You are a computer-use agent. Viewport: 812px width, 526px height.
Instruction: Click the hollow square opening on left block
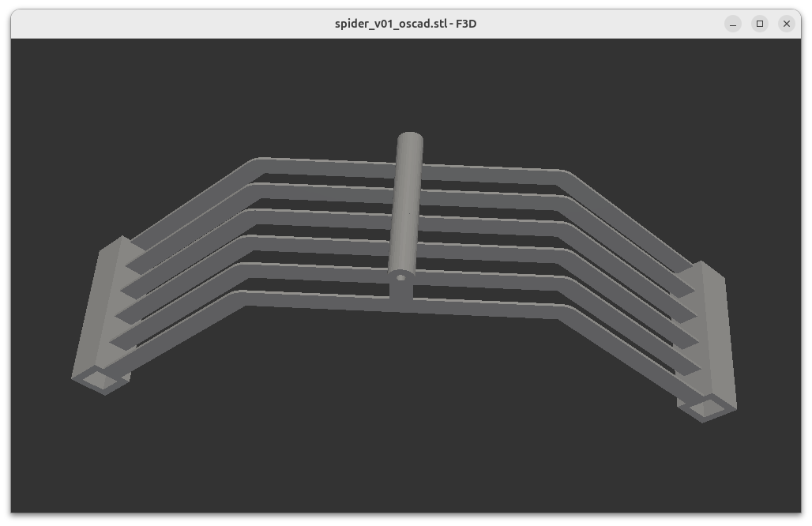102,381
